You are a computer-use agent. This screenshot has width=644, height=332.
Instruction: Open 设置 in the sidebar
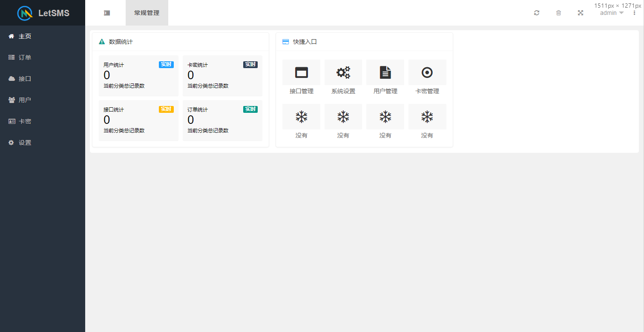click(x=25, y=143)
